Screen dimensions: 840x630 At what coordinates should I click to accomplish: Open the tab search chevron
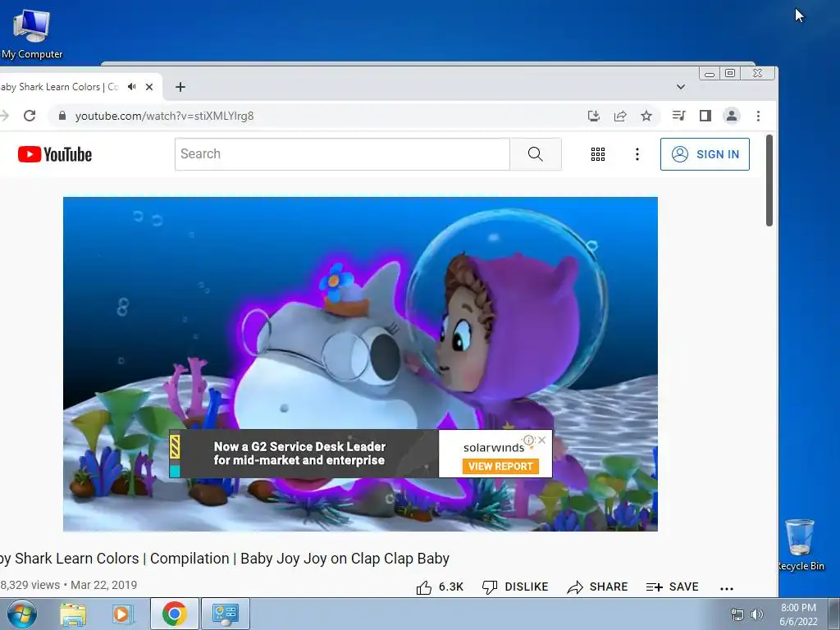point(680,87)
